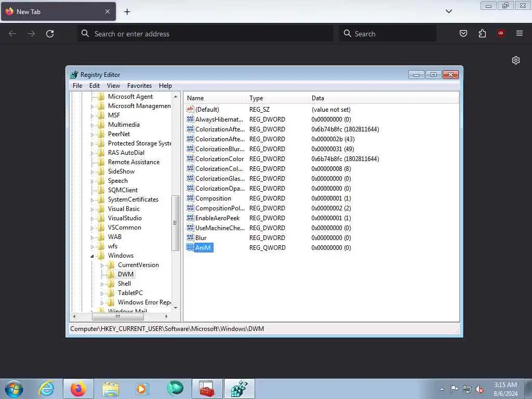532x399 pixels.
Task: Expand the CurrentVersion key
Action: 102,265
